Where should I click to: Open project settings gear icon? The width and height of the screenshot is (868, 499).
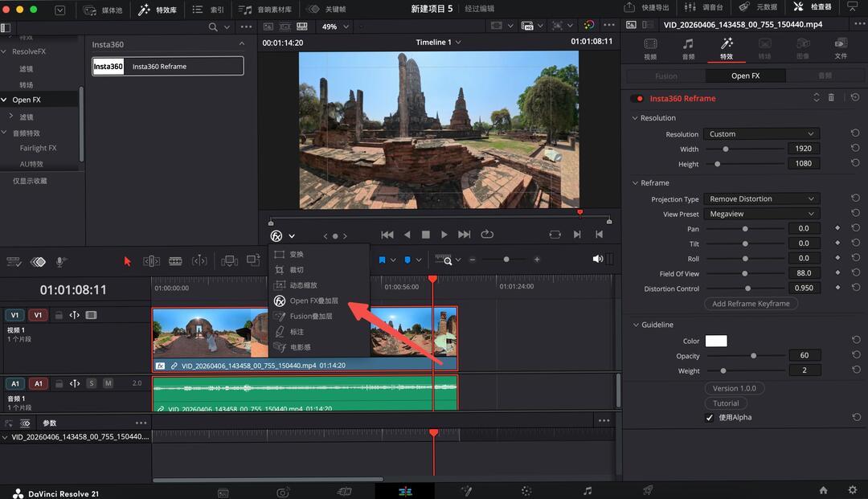pyautogui.click(x=853, y=490)
